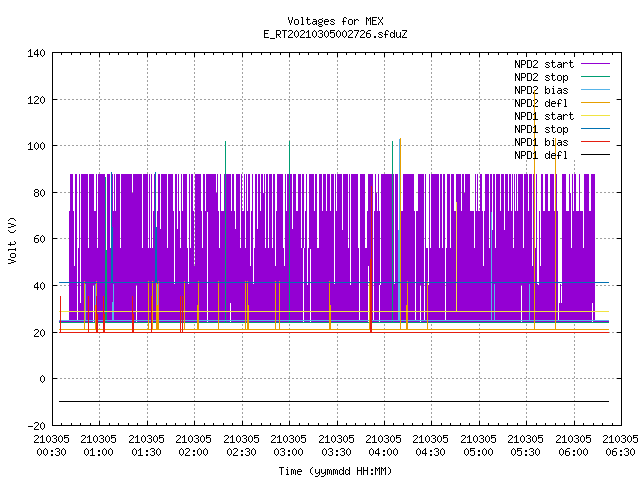Click the y-axis tick value 0

pyautogui.click(x=42, y=379)
